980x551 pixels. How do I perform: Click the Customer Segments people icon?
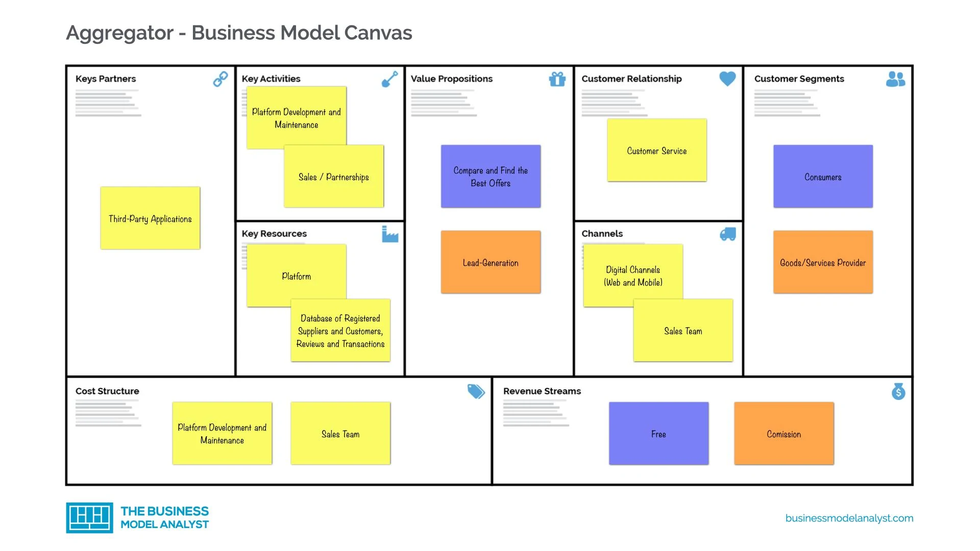[899, 80]
